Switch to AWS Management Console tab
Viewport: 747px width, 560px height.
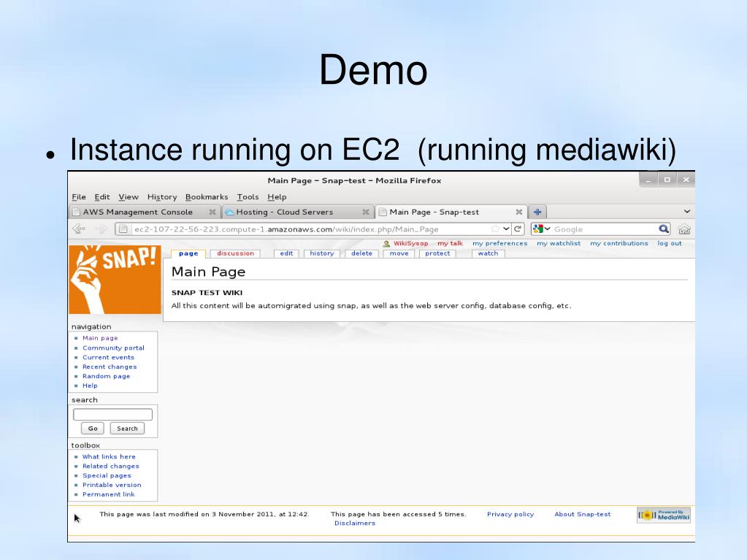tap(144, 212)
